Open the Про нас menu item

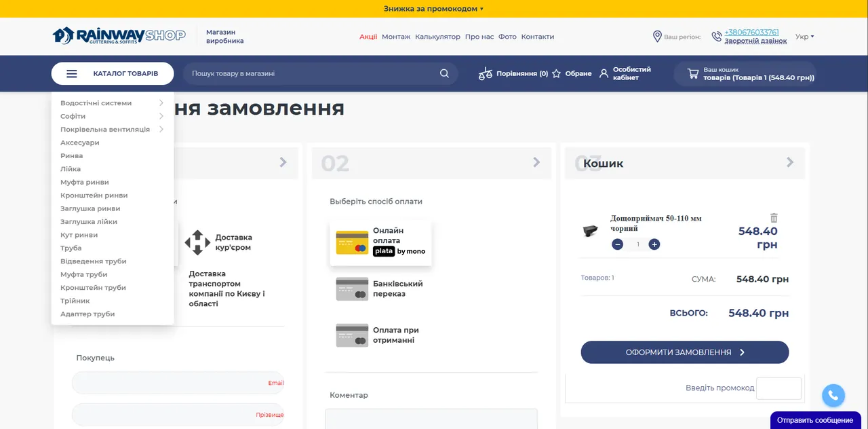pyautogui.click(x=479, y=37)
